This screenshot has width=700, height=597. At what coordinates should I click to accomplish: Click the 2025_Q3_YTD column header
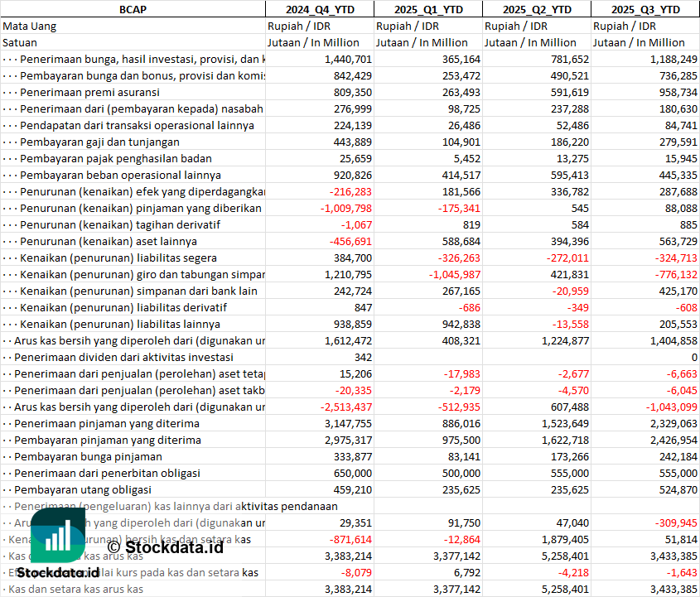click(x=645, y=9)
